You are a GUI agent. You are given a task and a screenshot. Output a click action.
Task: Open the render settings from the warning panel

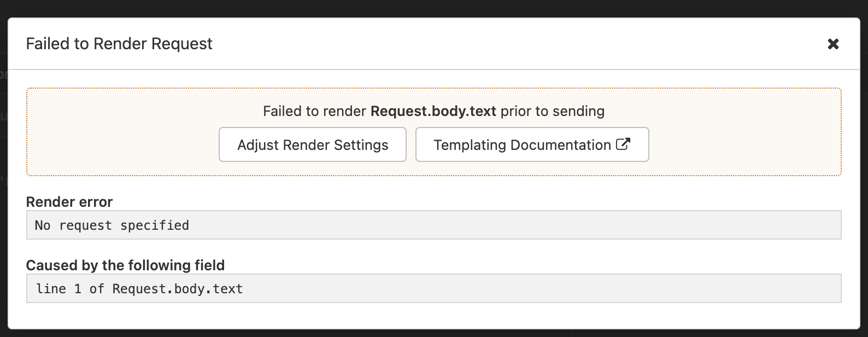[312, 144]
